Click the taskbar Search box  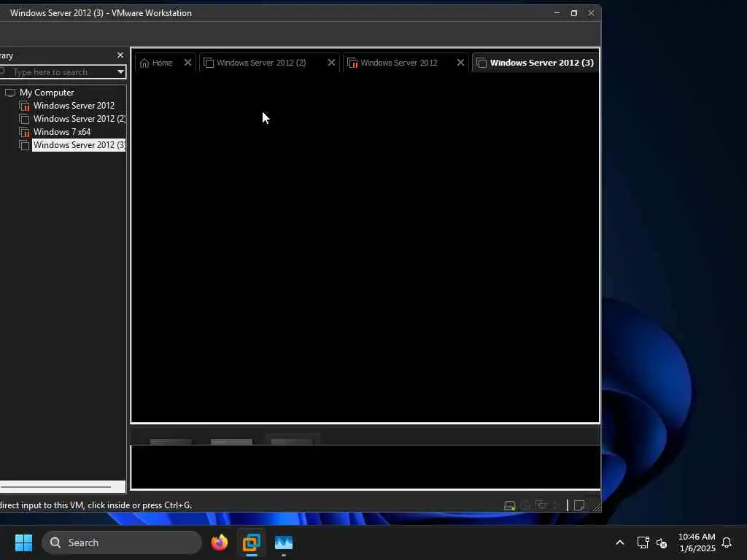tap(122, 542)
